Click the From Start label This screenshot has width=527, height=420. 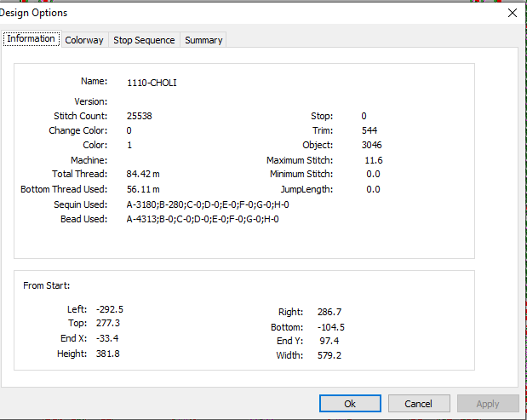46,285
